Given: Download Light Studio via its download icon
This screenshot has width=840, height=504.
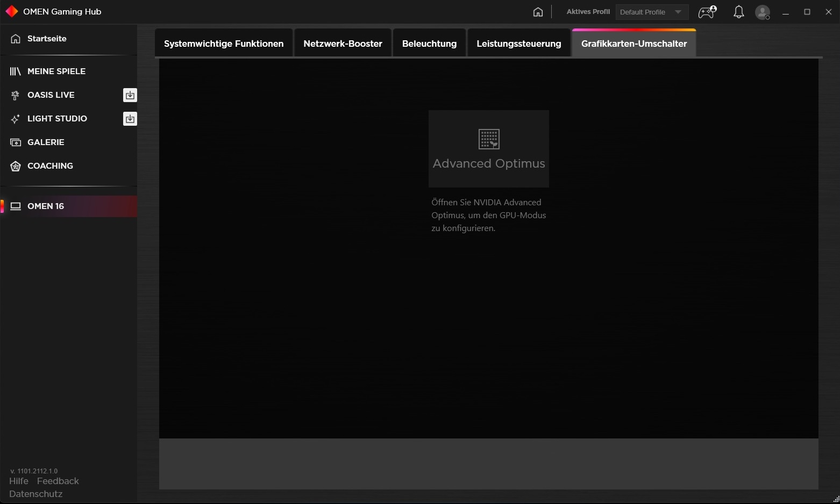Looking at the screenshot, I should coord(130,119).
